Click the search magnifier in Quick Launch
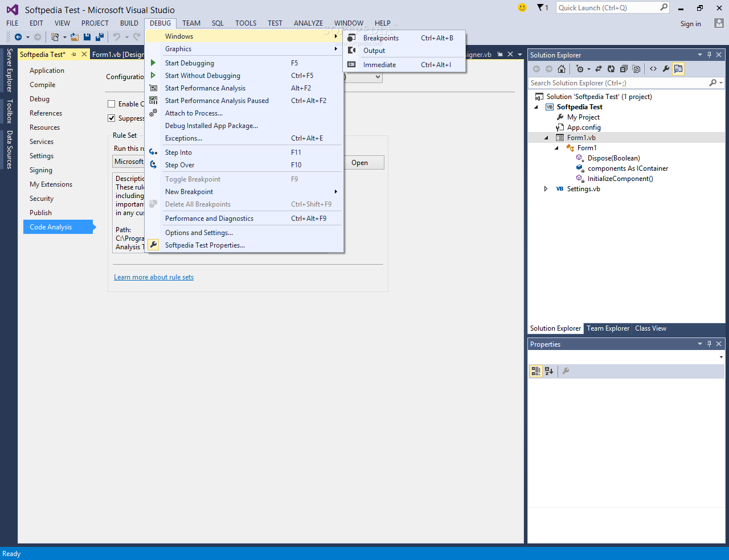This screenshot has height=560, width=729. (x=664, y=7)
